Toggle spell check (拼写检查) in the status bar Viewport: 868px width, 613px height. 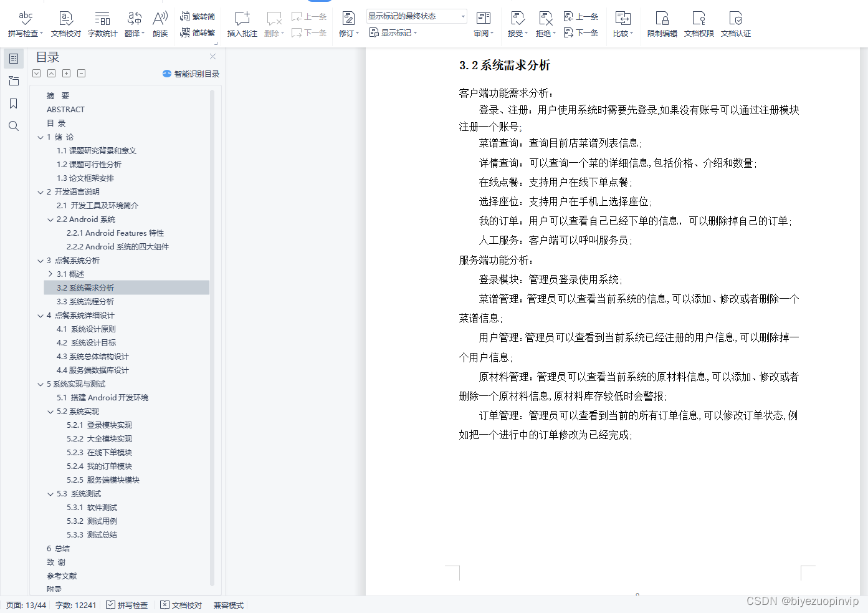pos(127,605)
